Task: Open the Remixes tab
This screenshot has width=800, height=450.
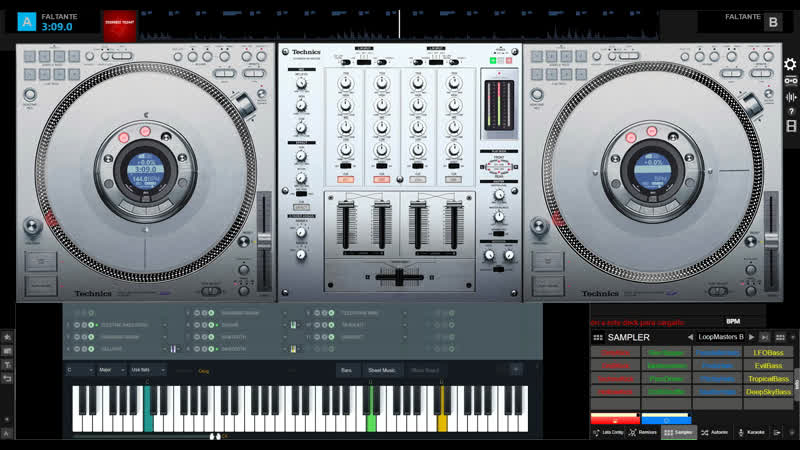Action: click(x=643, y=433)
